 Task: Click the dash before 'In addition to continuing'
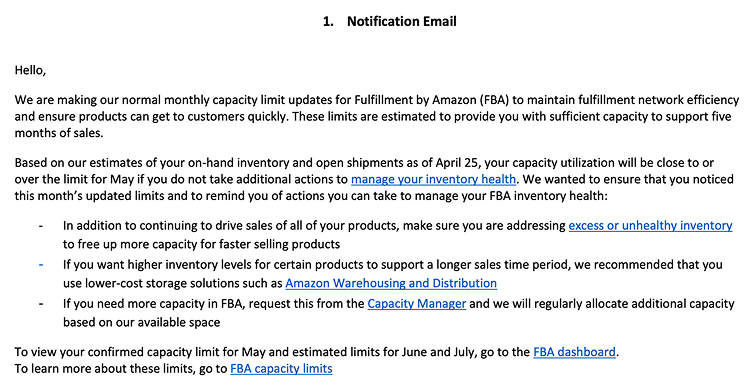click(x=41, y=225)
